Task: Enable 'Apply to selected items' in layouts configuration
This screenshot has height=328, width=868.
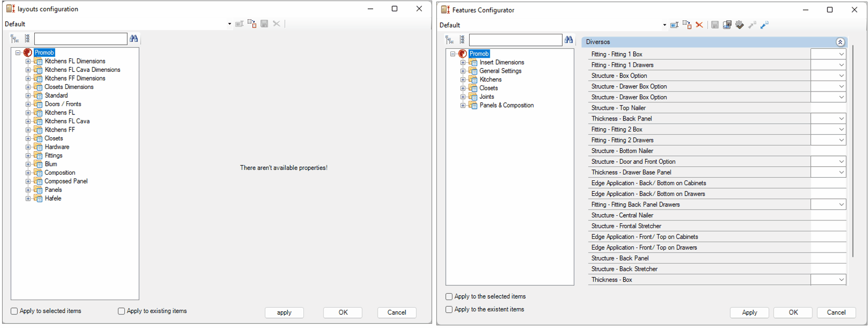Action: (15, 311)
